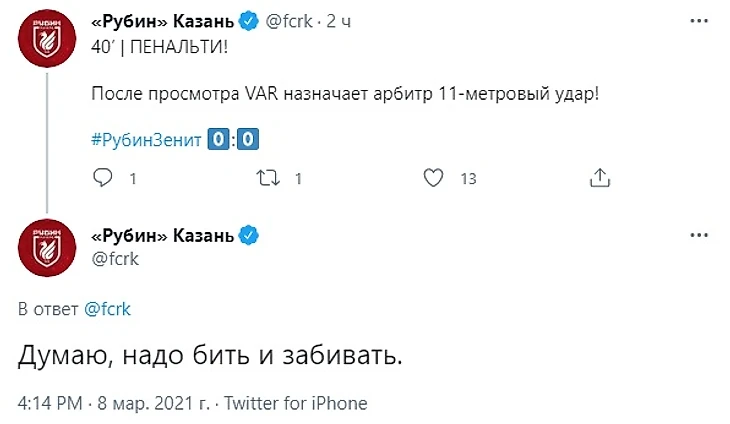Screen dimensions: 730x424
Task: Click the reply text "Думаю, надо бить и забивать."
Action: point(210,356)
